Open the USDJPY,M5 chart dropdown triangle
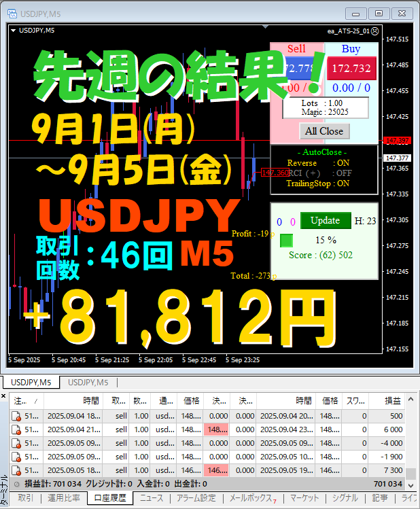This screenshot has height=509, width=420. tap(14, 31)
